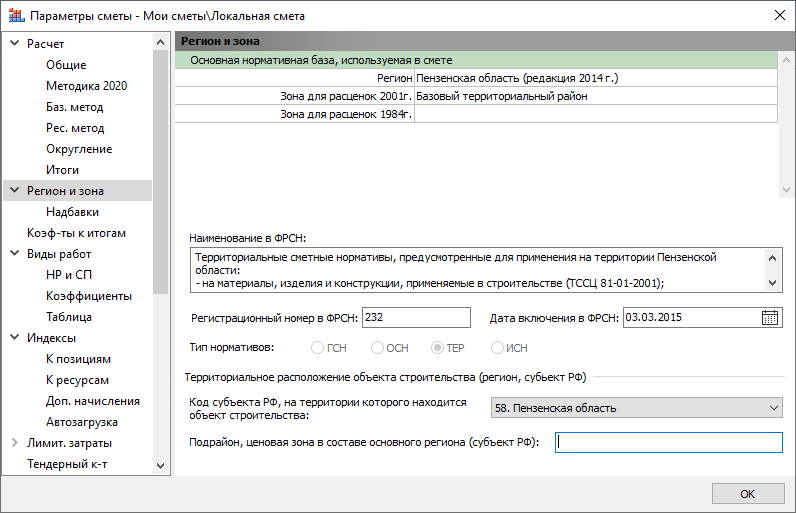
Task: Confirm the dialog with OK
Action: pyautogui.click(x=748, y=494)
